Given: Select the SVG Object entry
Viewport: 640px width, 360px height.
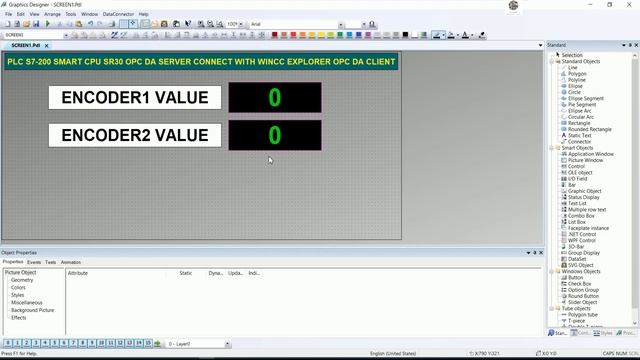Looking at the screenshot, I should pos(580,265).
